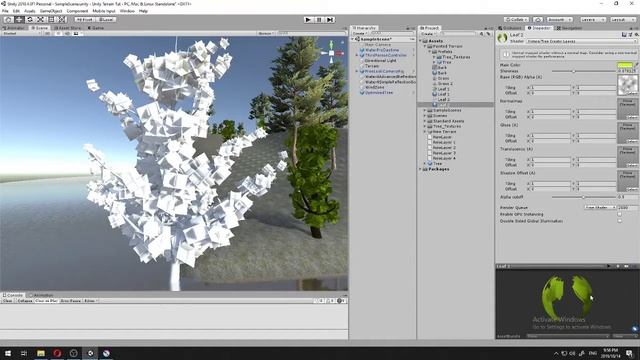Click the Main Color swatch
This screenshot has width=640, height=360.
click(x=625, y=65)
